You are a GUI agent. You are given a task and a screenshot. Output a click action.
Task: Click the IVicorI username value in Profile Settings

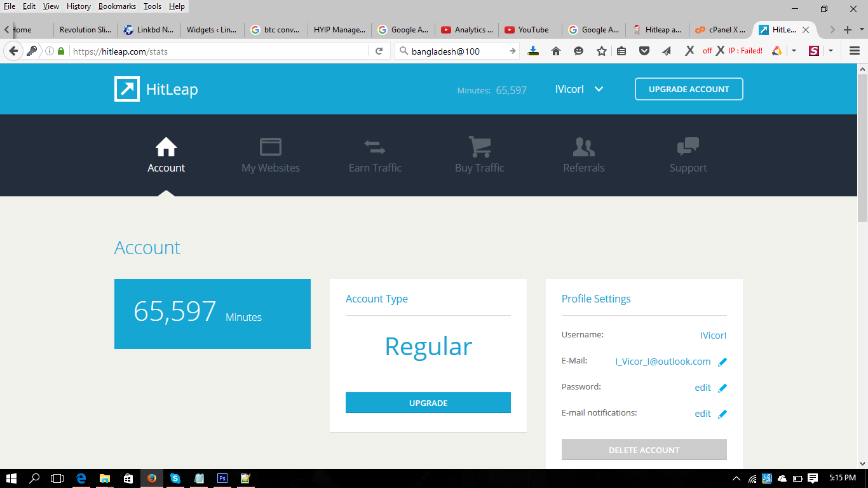point(713,335)
